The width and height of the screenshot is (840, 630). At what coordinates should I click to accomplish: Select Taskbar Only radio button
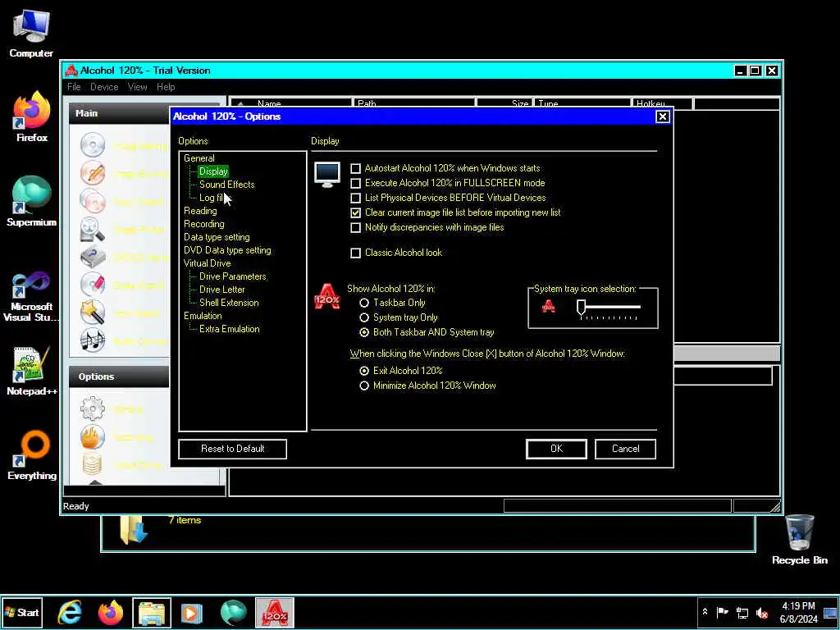[x=364, y=304]
